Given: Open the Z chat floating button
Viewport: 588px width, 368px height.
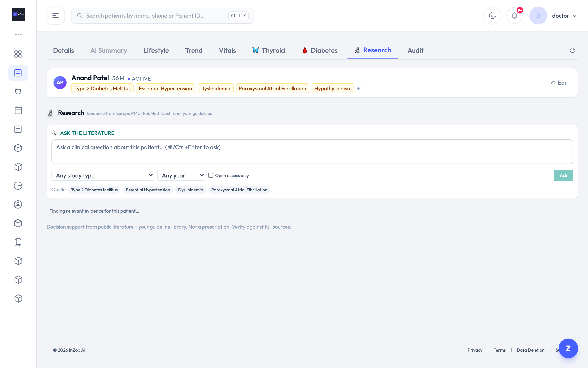Looking at the screenshot, I should 568,348.
